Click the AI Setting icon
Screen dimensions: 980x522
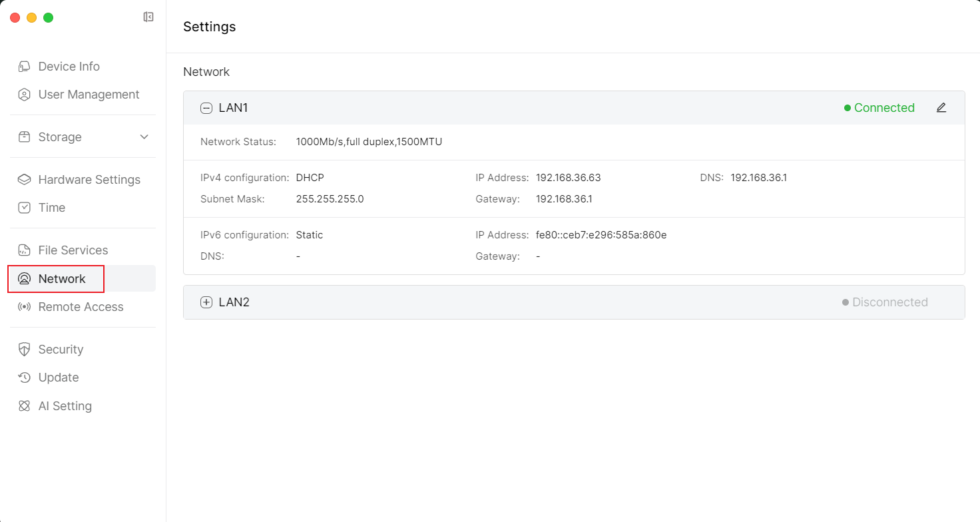(25, 406)
